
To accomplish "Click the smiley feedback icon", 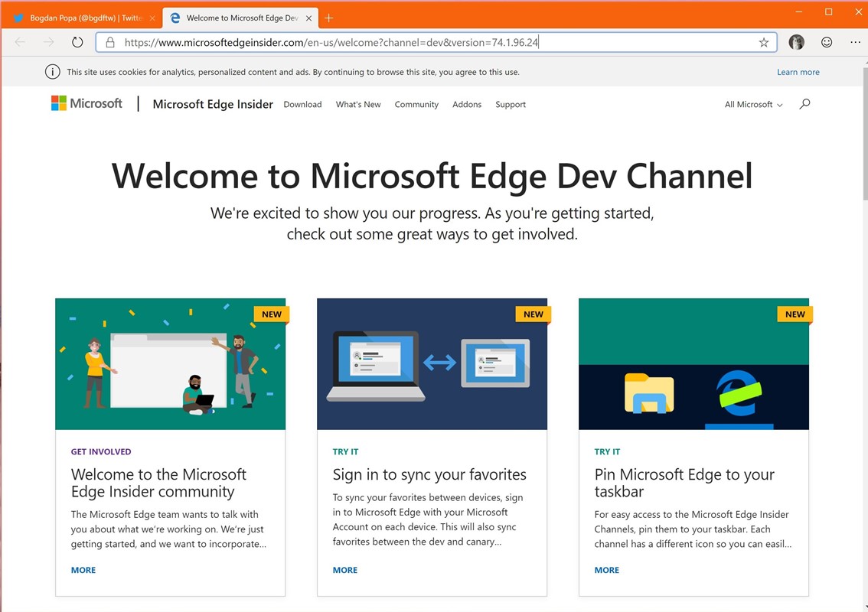I will 827,42.
